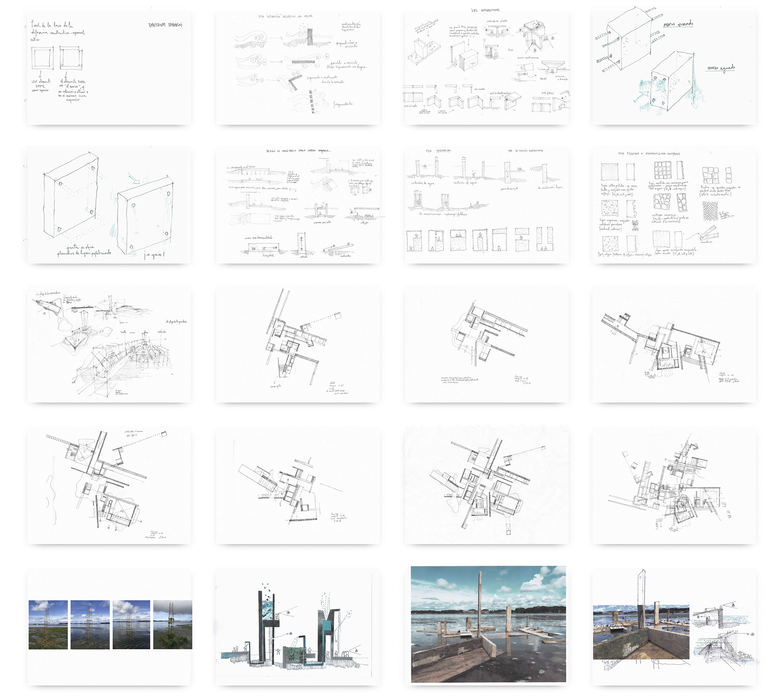The width and height of the screenshot is (784, 698).
Task: Open the concrete walls in water photo
Action: click(488, 624)
